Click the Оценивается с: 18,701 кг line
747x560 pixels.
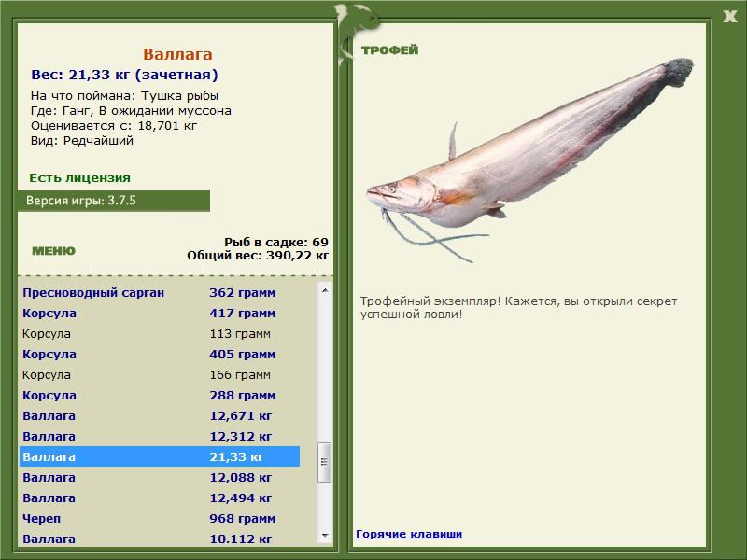pos(114,126)
